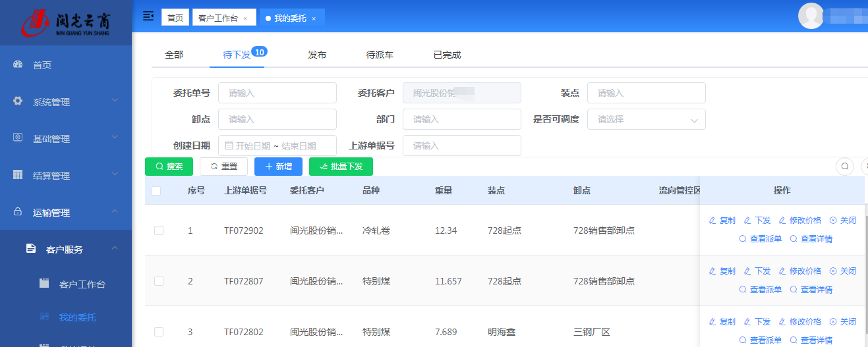
Task: Go to the 首页 page tab
Action: point(175,18)
